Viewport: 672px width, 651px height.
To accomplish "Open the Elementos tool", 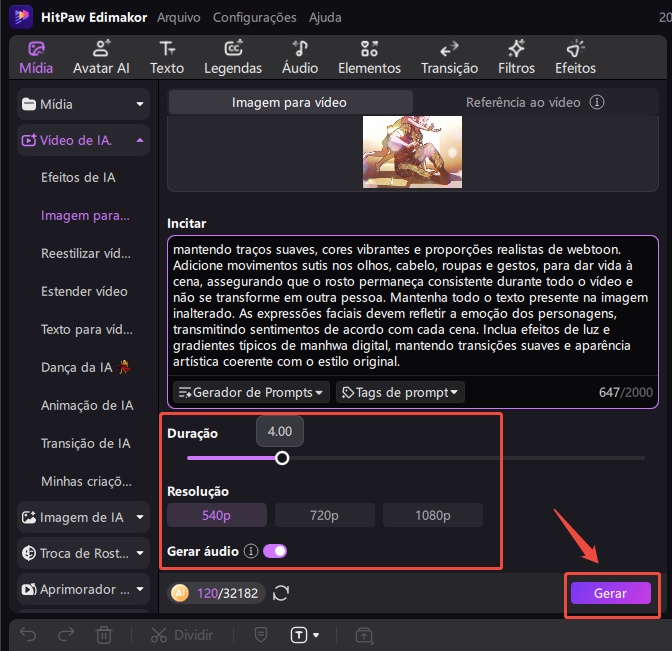I will (369, 57).
